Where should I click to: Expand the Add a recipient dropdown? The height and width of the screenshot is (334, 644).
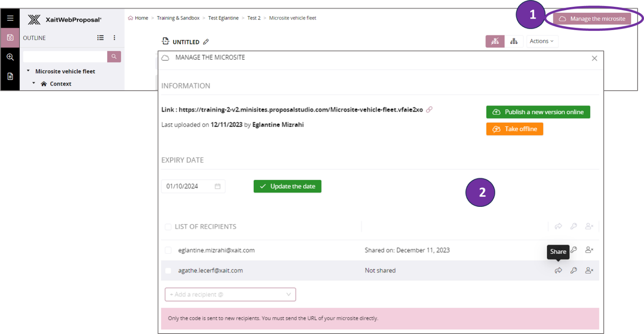[289, 294]
